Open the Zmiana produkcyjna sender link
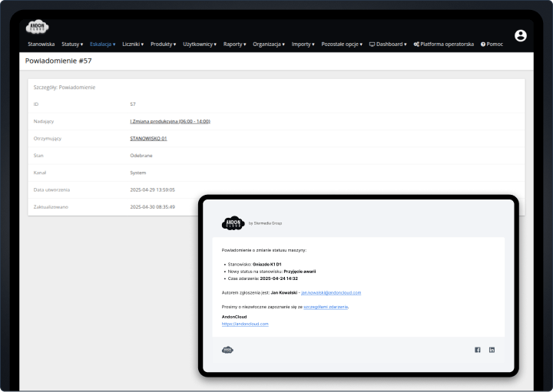 [170, 121]
